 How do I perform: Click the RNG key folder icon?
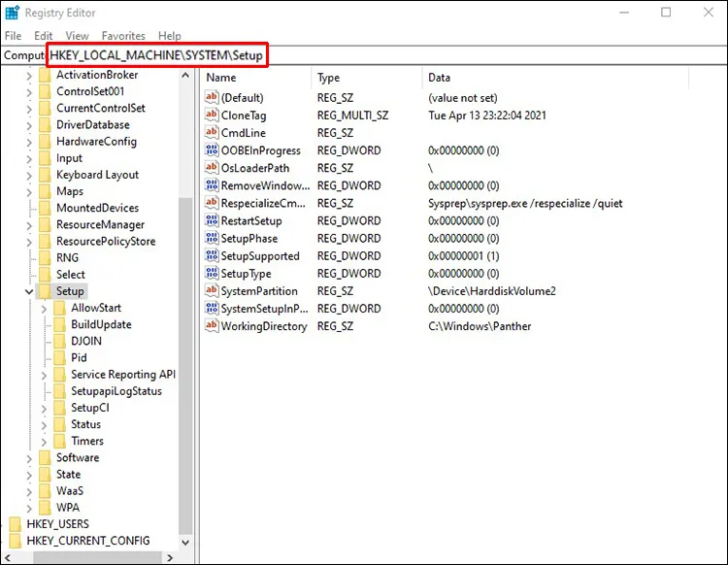45,257
